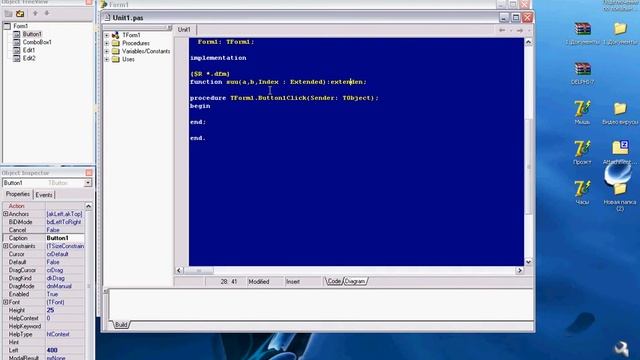Click the yellow folder icon in Object TreeView toolbar
Screen dimensions: 640x360
click(20, 13)
